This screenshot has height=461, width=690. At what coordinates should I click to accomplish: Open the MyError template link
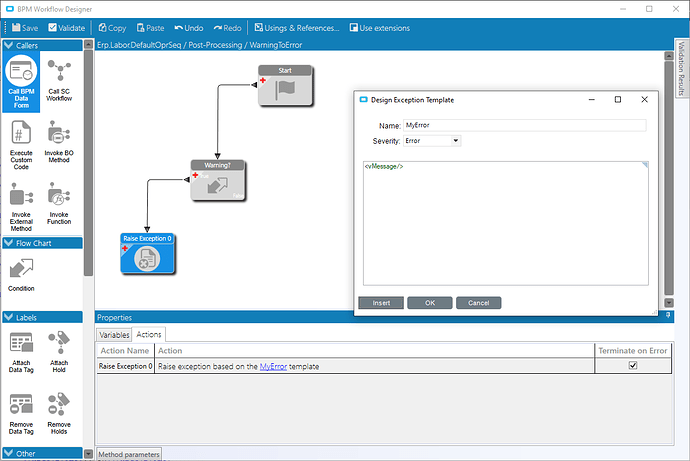272,367
